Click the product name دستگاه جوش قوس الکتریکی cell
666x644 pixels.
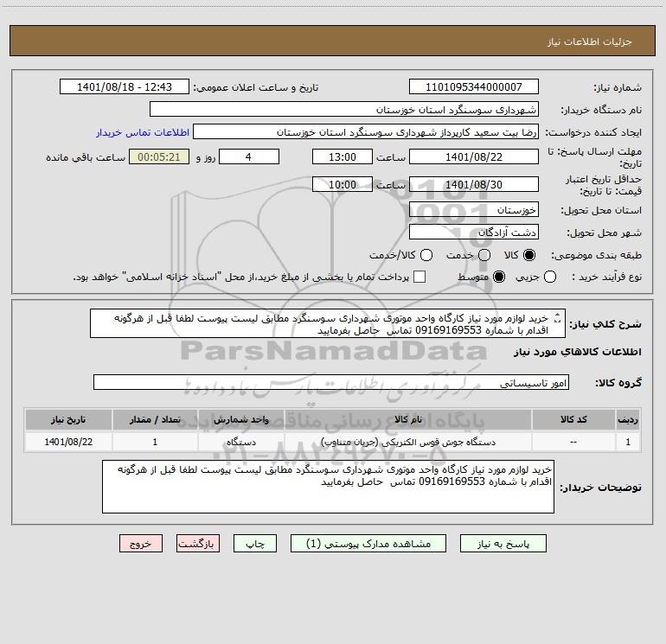[x=407, y=442]
